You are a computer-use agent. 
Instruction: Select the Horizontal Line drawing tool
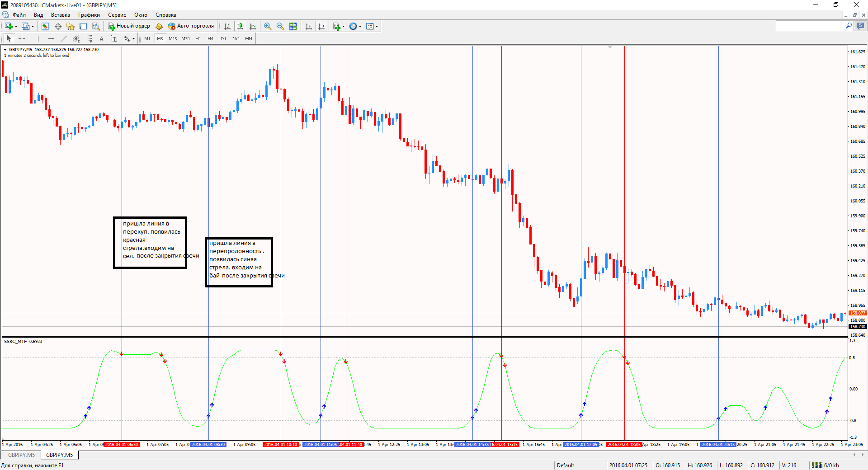coord(51,38)
